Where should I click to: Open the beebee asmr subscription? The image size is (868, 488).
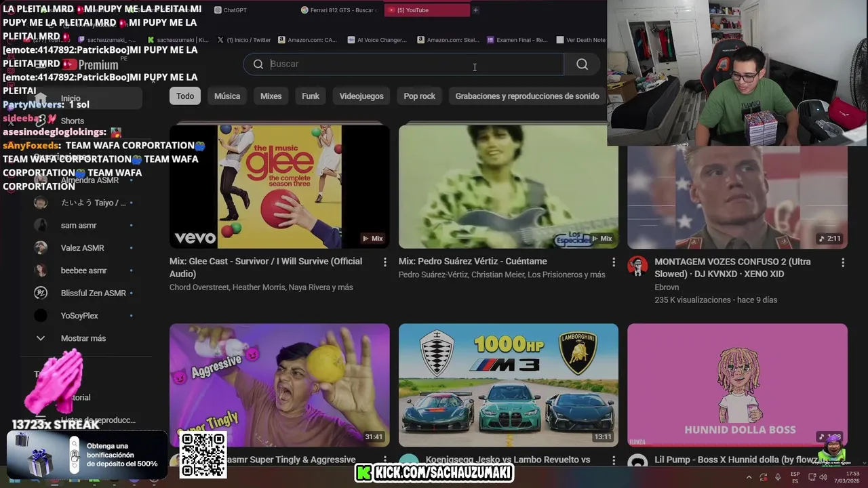[85, 270]
